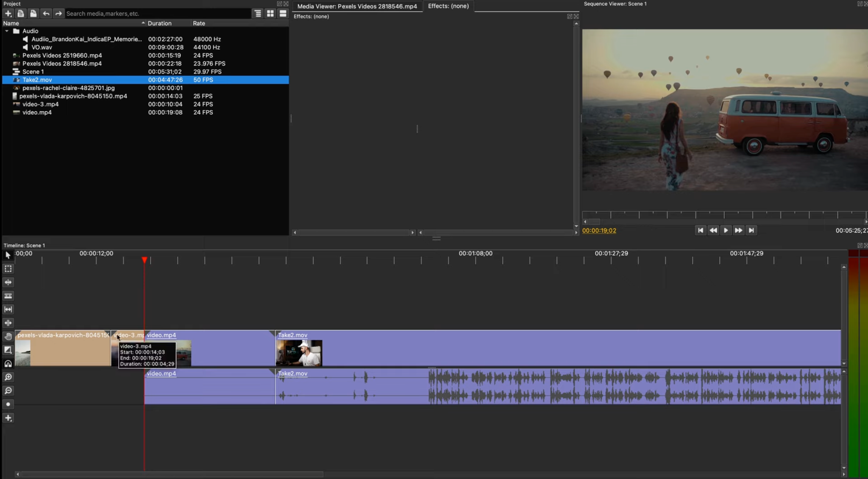Open the Add media button in Project panel
This screenshot has height=479, width=868.
point(8,13)
